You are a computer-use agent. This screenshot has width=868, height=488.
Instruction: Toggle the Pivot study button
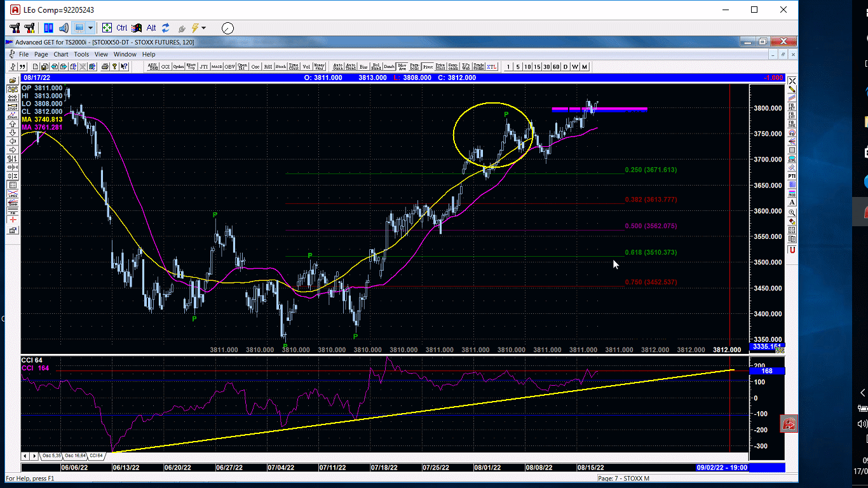click(x=428, y=66)
